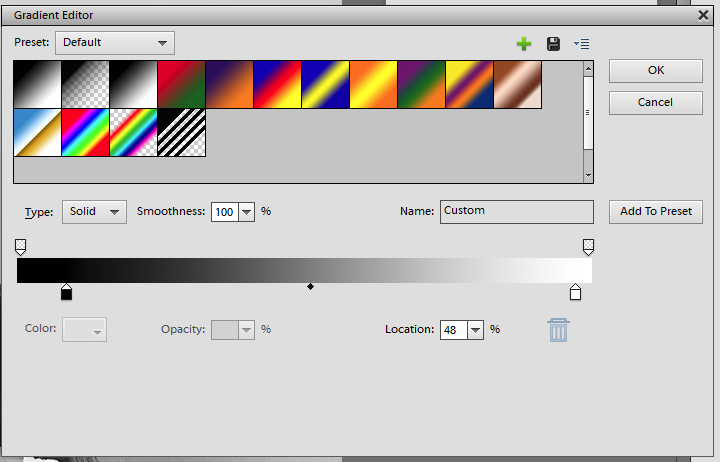Viewport: 720px width, 462px height.
Task: Click the OK button
Action: coord(656,71)
